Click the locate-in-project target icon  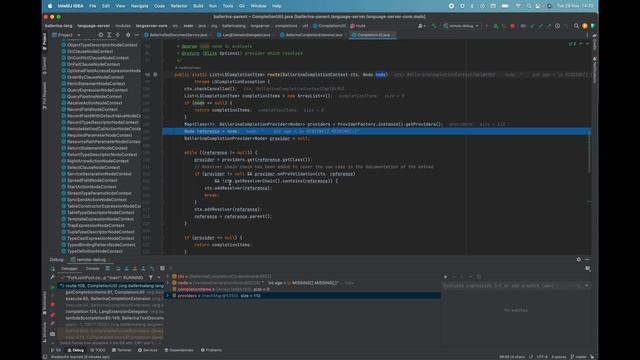(x=100, y=35)
